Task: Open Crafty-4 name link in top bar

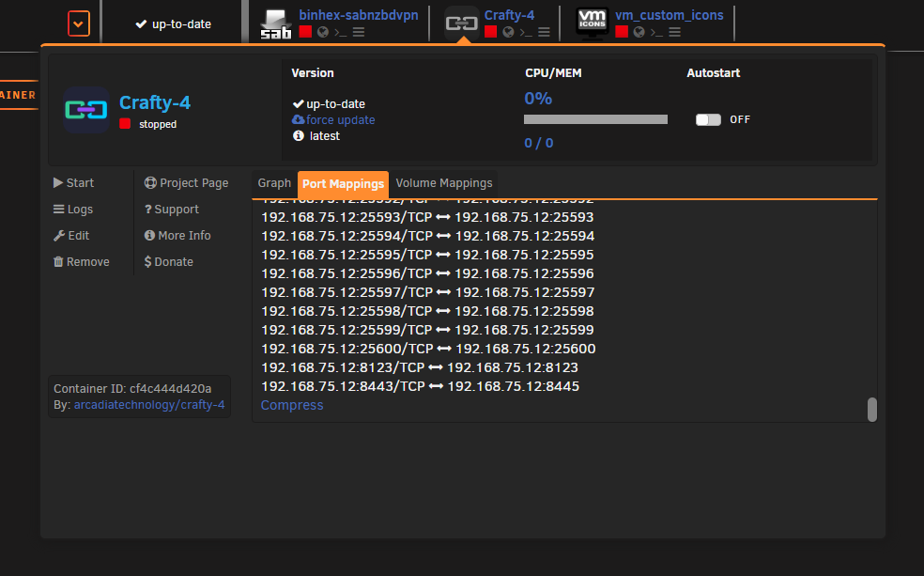Action: click(509, 15)
